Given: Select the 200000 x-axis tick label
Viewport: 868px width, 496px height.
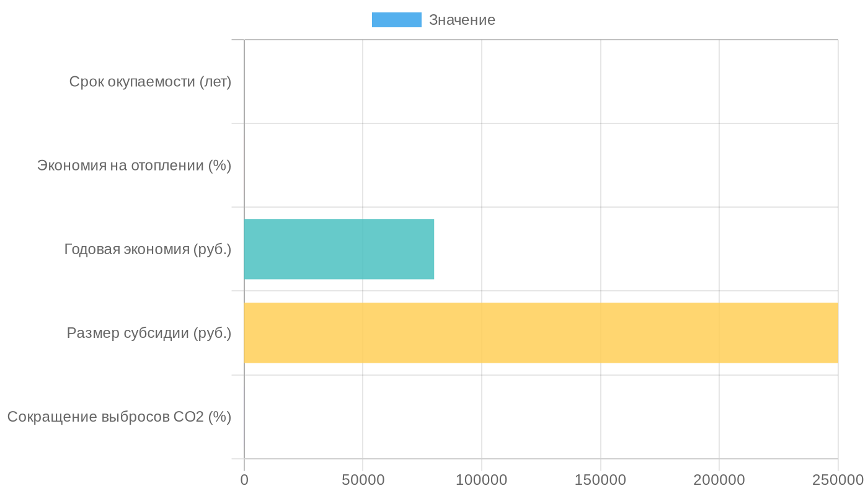Looking at the screenshot, I should point(719,480).
